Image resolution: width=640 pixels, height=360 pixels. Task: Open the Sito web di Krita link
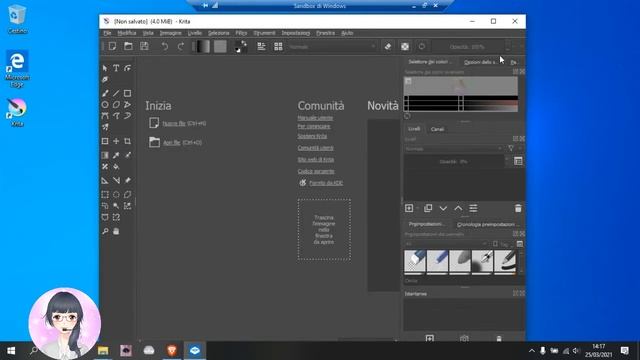pos(316,160)
